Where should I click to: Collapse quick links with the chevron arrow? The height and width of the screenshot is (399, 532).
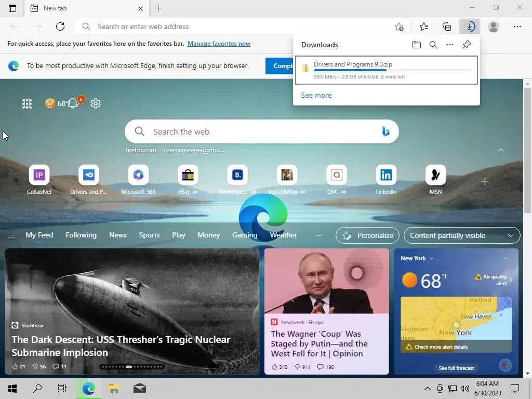point(500,150)
